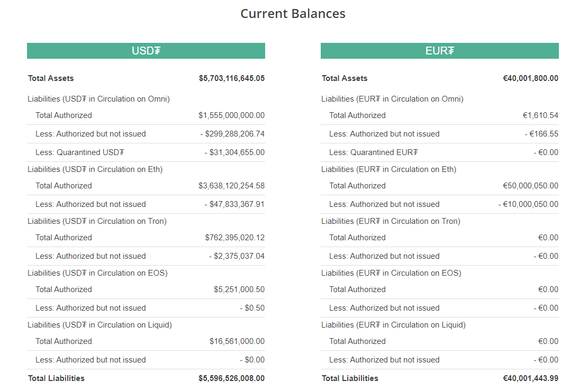The width and height of the screenshot is (588, 390).
Task: Click the EUR₮ green header bar
Action: coord(439,51)
